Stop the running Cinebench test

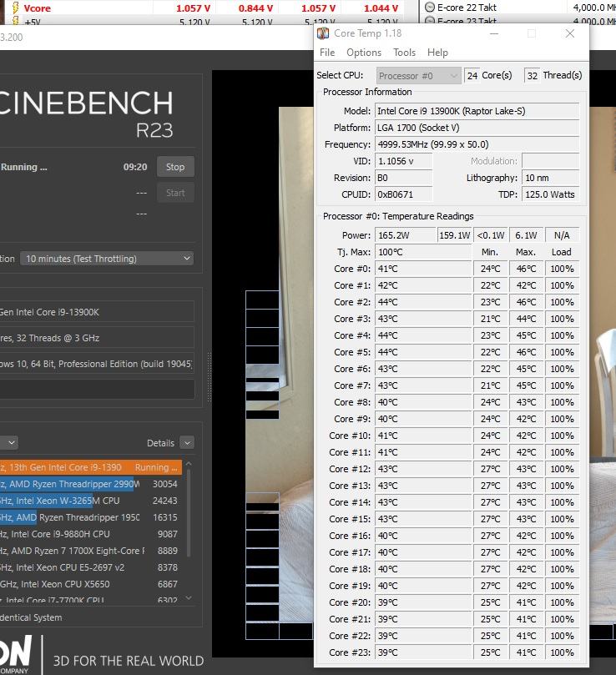coord(175,167)
